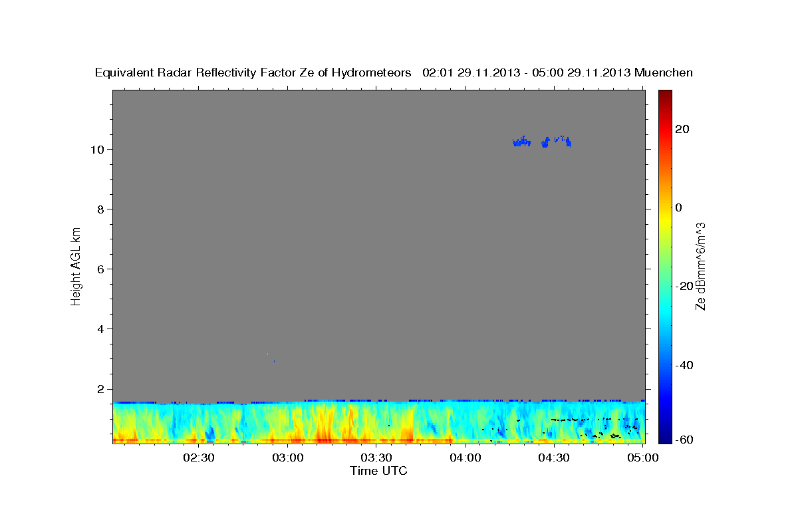Click the 04:30 time tick label
This screenshot has height=532, width=798.
[554, 458]
